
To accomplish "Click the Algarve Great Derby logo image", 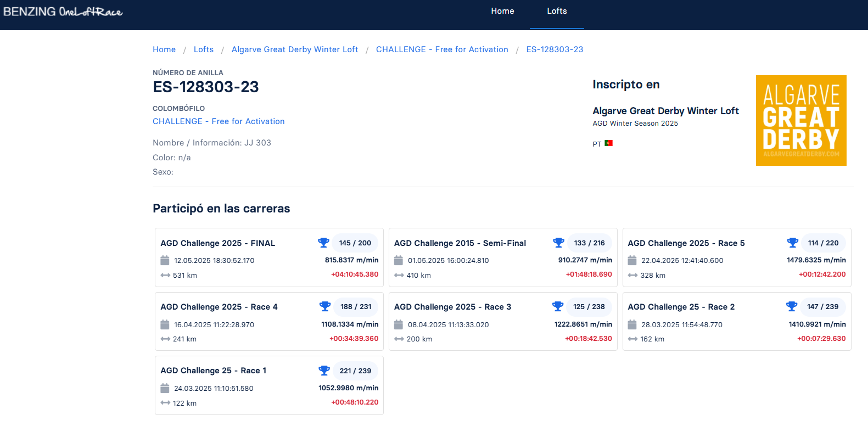I will click(x=801, y=120).
